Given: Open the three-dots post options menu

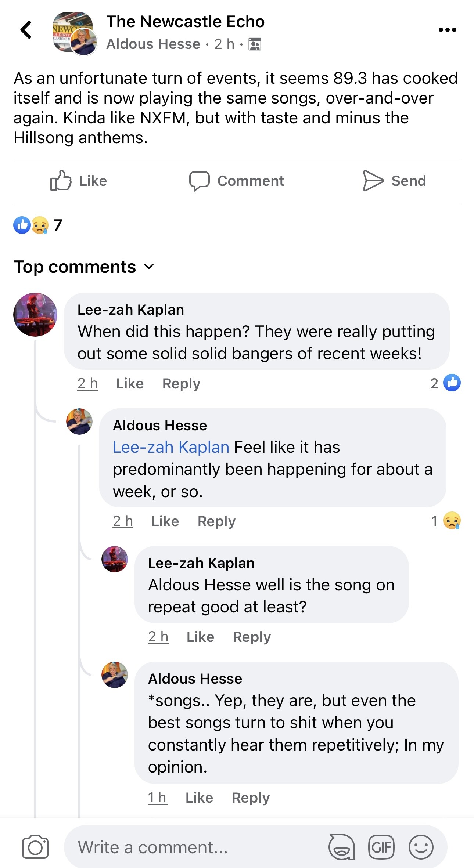Looking at the screenshot, I should pos(447,30).
